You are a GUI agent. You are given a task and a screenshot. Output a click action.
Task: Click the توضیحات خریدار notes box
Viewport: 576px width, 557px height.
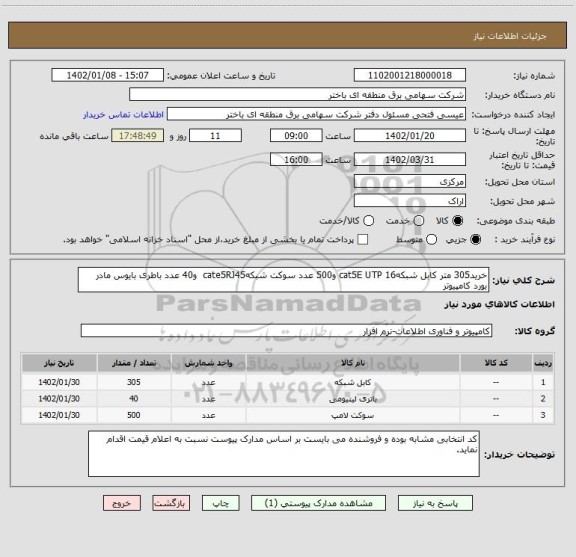(x=284, y=454)
